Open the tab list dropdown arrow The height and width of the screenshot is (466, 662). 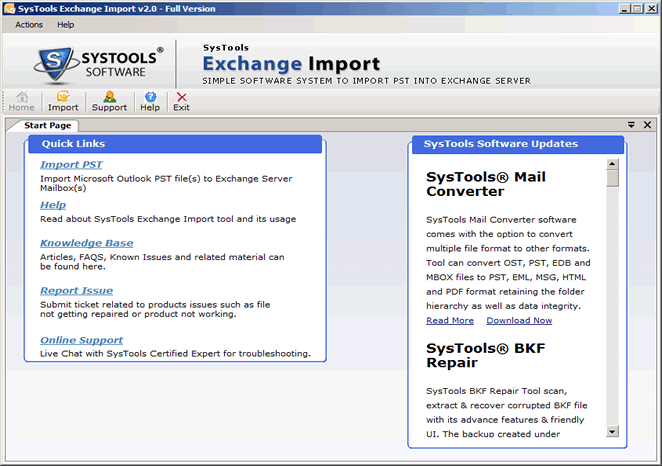click(631, 125)
